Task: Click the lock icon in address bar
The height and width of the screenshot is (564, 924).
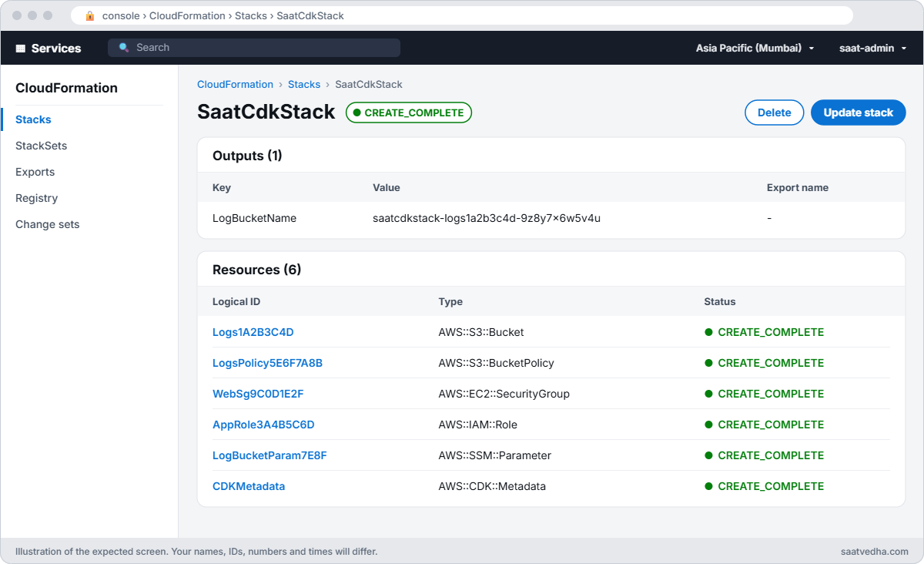Action: [x=90, y=15]
